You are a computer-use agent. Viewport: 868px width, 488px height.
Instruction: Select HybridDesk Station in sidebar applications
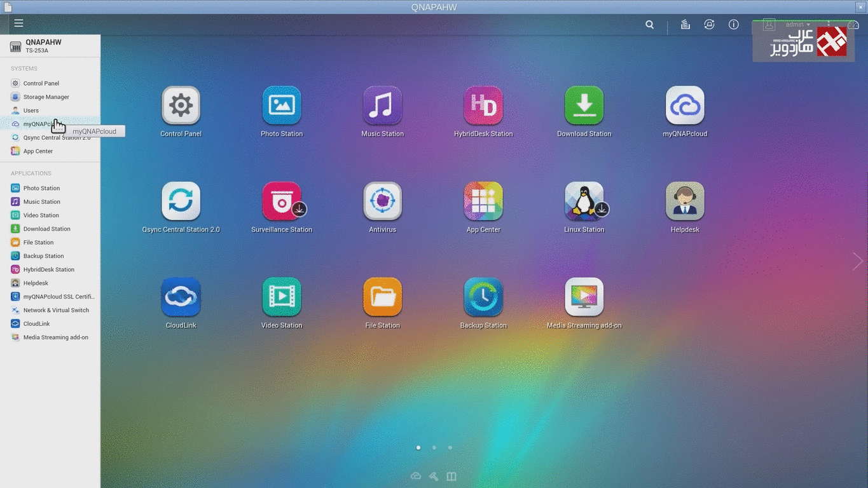tap(50, 269)
